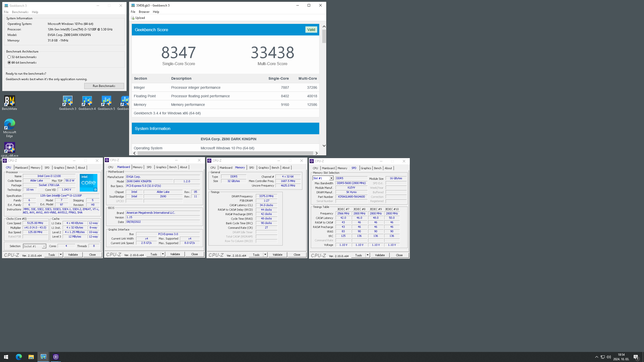The height and width of the screenshot is (362, 644).
Task: Click Tools button in CPU-Z SPD window
Action: tap(358, 255)
